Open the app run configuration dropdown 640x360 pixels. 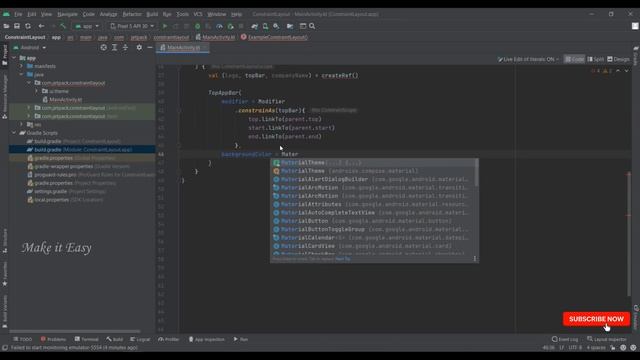[x=87, y=26]
